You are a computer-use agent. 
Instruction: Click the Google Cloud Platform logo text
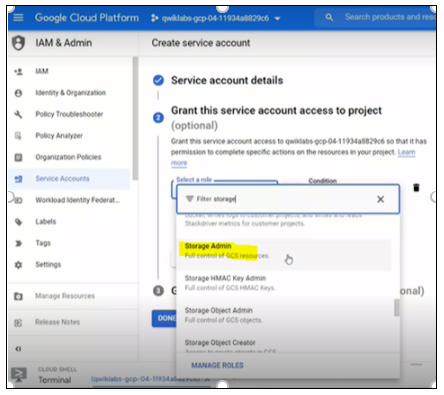[x=87, y=17]
